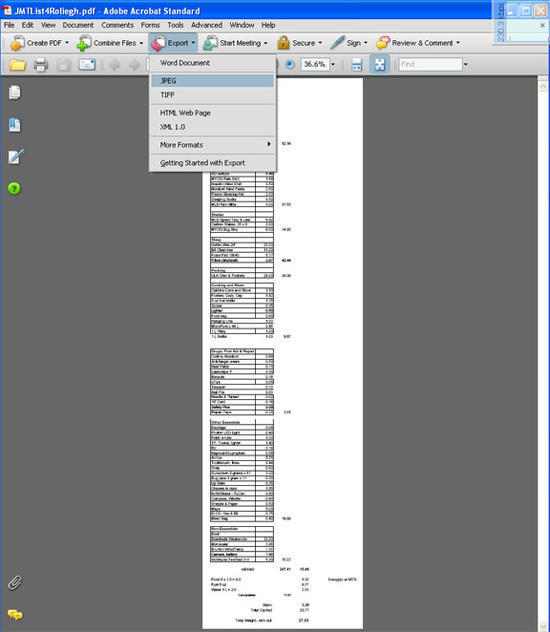Click the Email envelope icon
The height and width of the screenshot is (632, 550).
87,64
